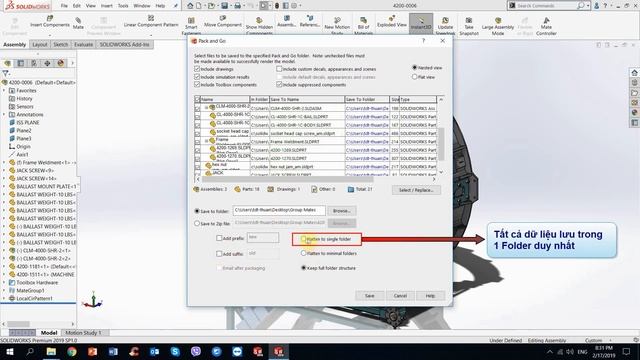Open the File menu

tap(64, 6)
